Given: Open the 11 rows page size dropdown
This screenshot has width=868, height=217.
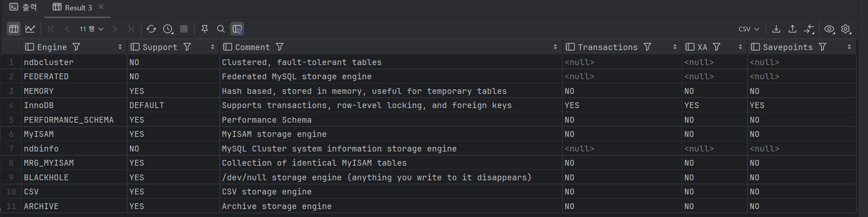Looking at the screenshot, I should point(92,29).
